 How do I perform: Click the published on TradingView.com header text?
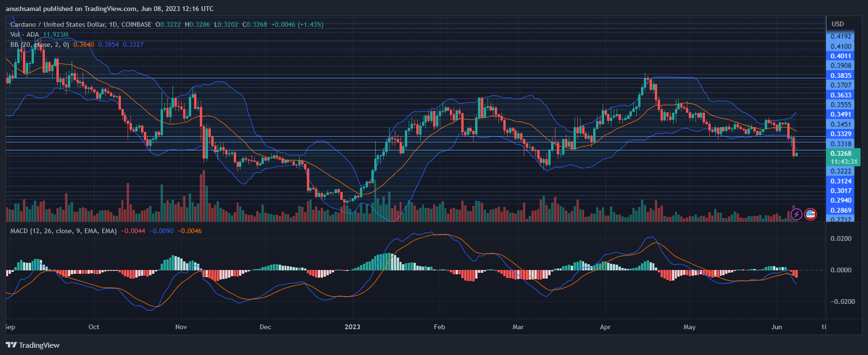pyautogui.click(x=109, y=9)
